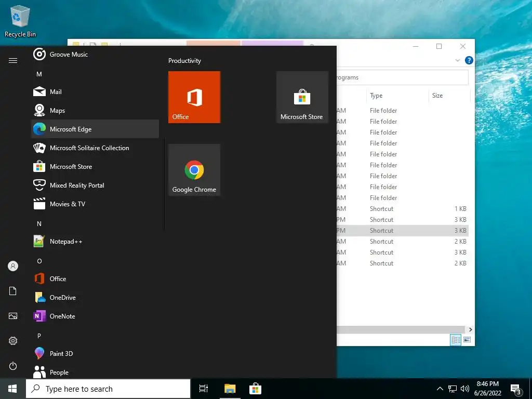Open the user account icon in Start
532x399 pixels.
(13, 266)
